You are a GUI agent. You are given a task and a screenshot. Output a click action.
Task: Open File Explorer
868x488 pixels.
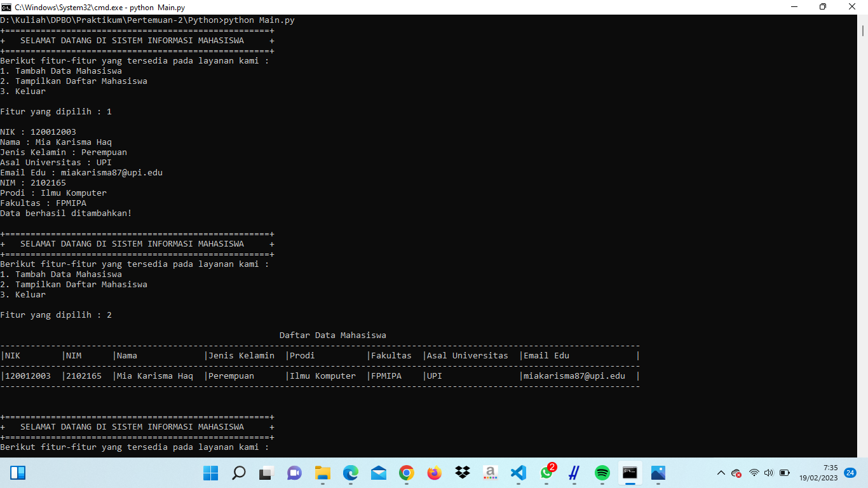(x=322, y=473)
